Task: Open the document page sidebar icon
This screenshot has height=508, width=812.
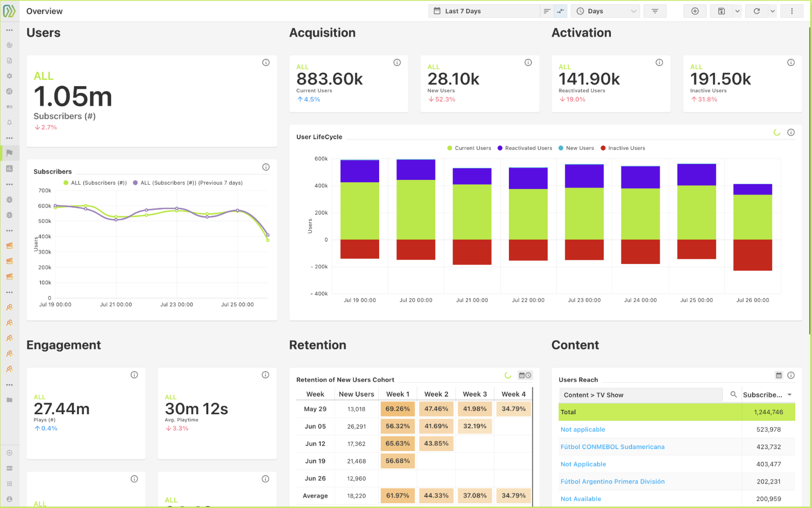Action: 10,61
